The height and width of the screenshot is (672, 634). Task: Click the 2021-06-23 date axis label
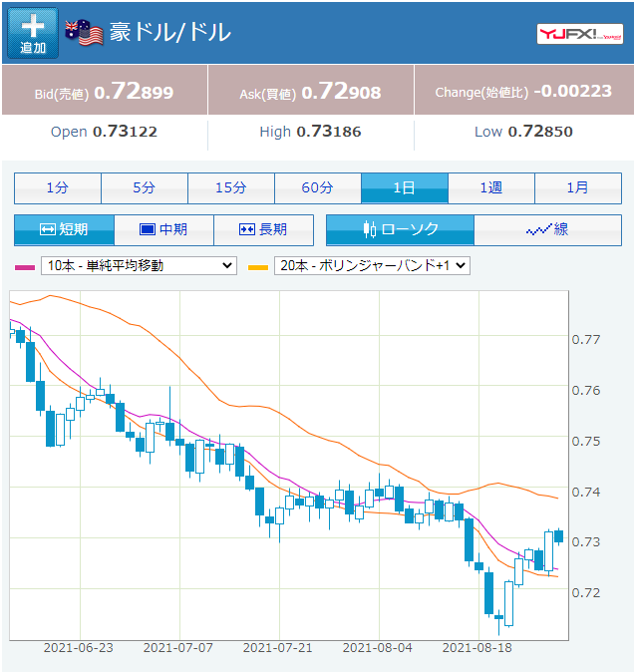(x=79, y=647)
